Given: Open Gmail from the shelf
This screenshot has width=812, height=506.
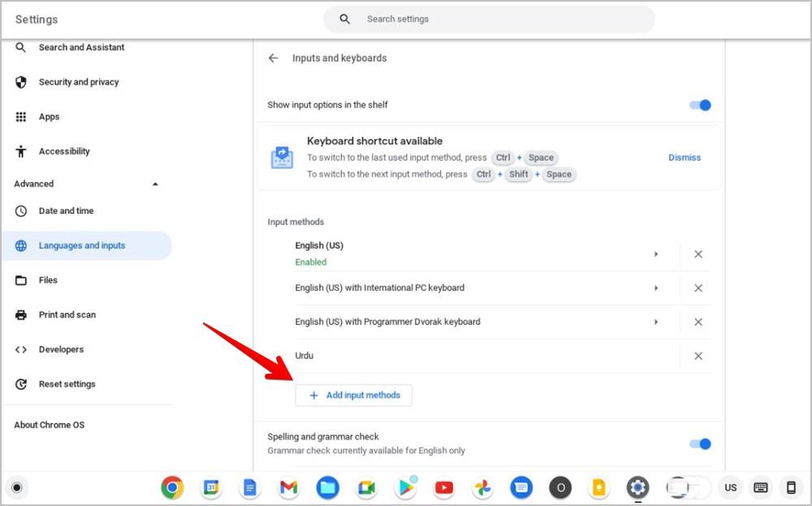Looking at the screenshot, I should point(288,487).
